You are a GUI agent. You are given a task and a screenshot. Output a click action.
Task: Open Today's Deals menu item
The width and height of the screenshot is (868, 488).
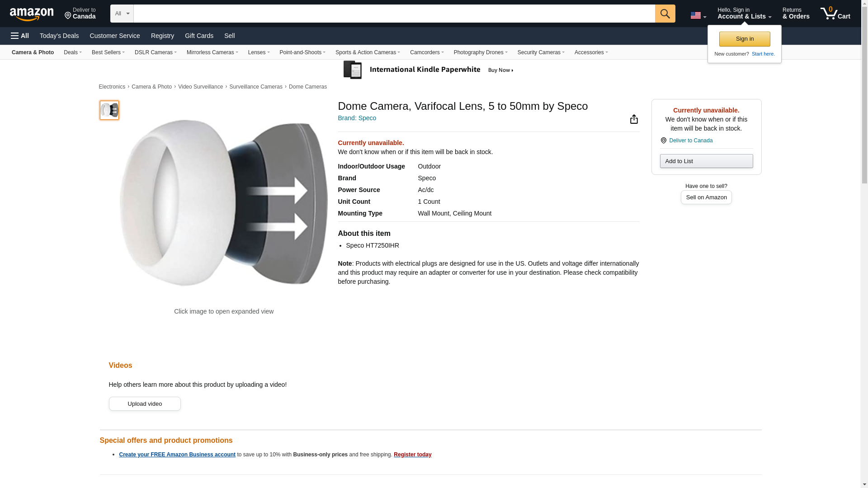pos(59,36)
